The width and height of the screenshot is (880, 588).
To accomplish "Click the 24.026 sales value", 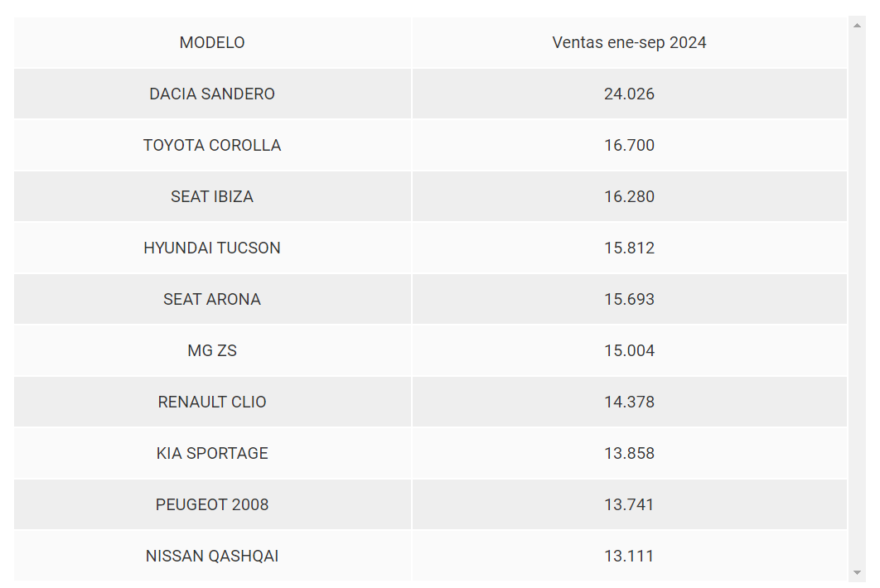I will pos(629,94).
